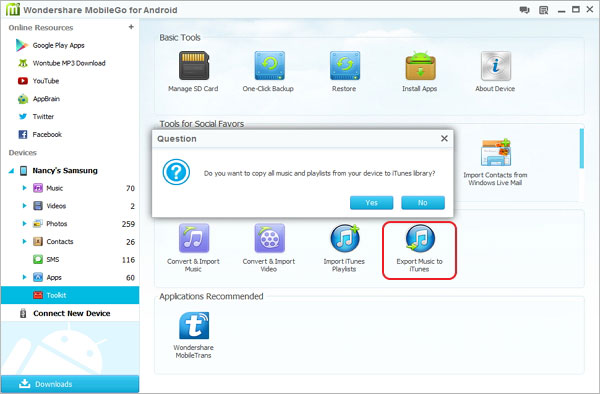Select Videos in device tree
The height and width of the screenshot is (394, 600).
pyautogui.click(x=56, y=206)
